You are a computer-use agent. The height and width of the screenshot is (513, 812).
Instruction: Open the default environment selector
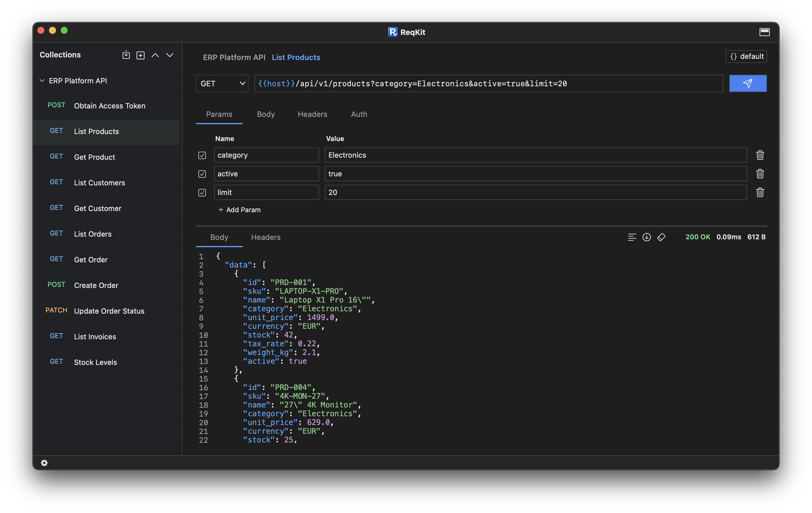point(746,56)
